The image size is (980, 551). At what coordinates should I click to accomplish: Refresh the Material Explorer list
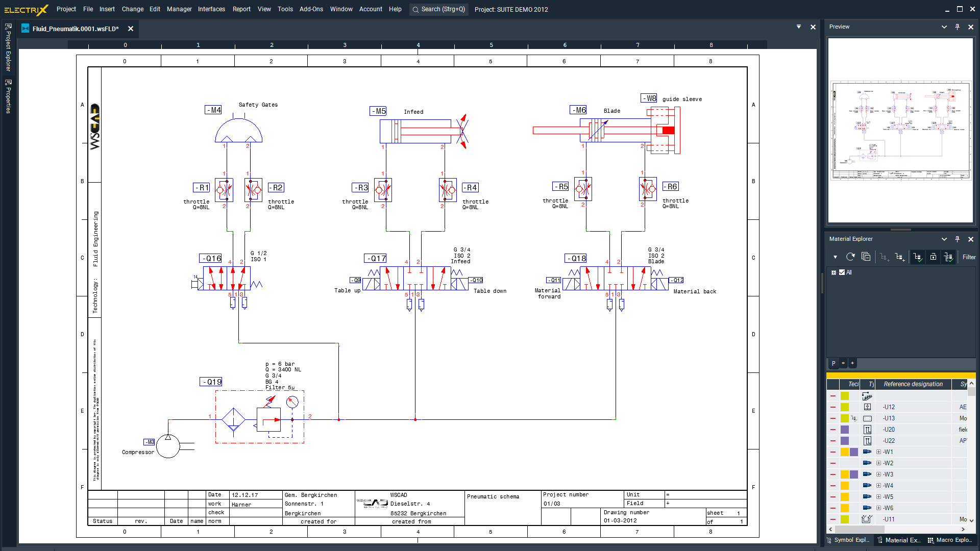click(x=851, y=257)
